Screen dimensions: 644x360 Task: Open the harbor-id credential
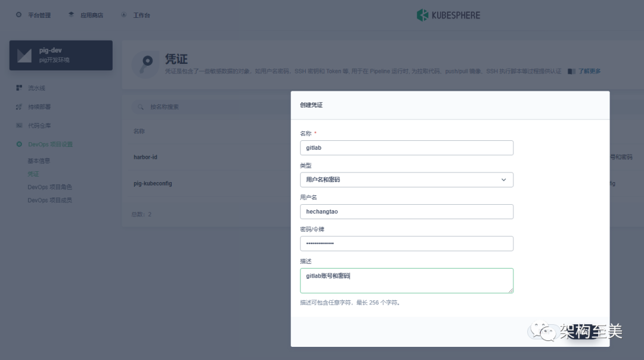click(x=145, y=157)
